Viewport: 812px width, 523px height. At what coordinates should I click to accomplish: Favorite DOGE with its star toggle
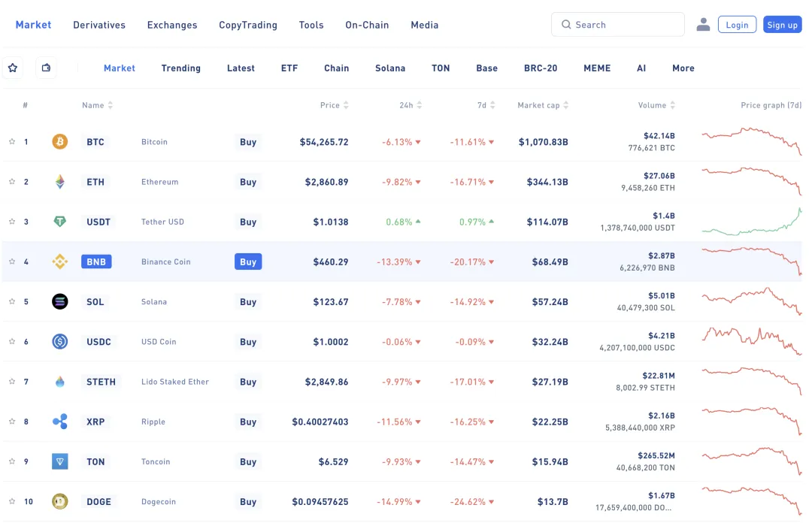[x=12, y=501]
